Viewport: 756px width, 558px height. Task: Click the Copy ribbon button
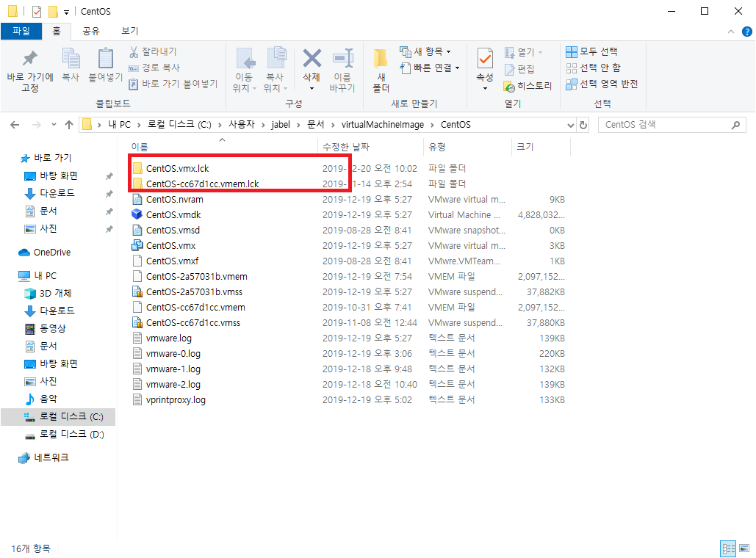point(71,65)
